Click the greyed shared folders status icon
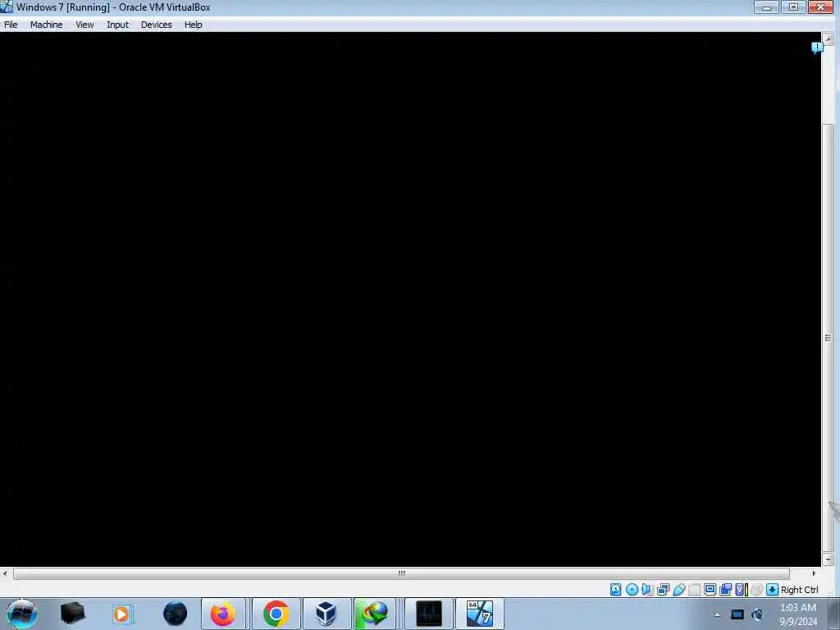 point(695,590)
